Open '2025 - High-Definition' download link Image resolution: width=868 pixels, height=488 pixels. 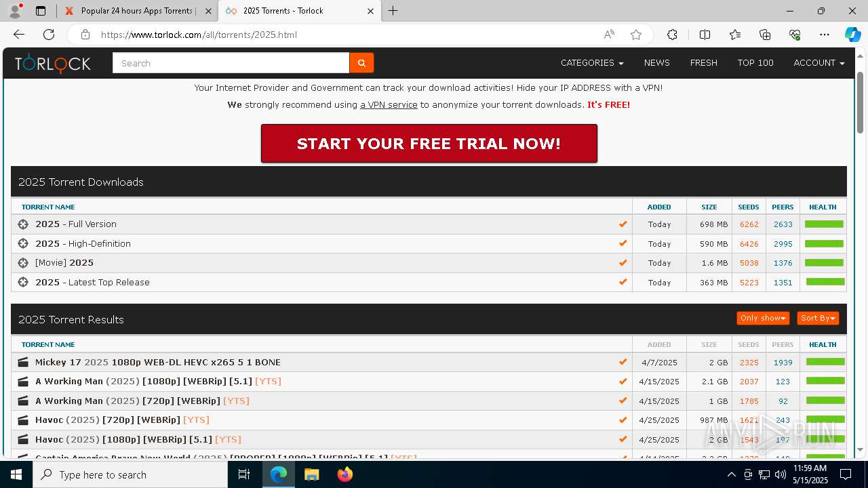[83, 244]
